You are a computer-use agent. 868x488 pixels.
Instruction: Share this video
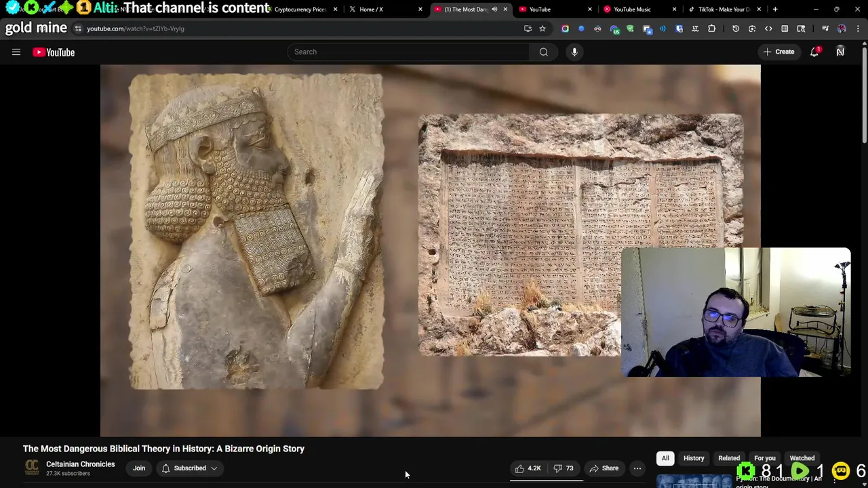(x=604, y=468)
